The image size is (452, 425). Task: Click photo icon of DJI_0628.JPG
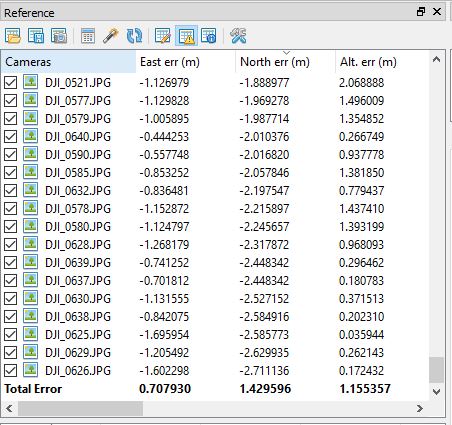point(30,244)
